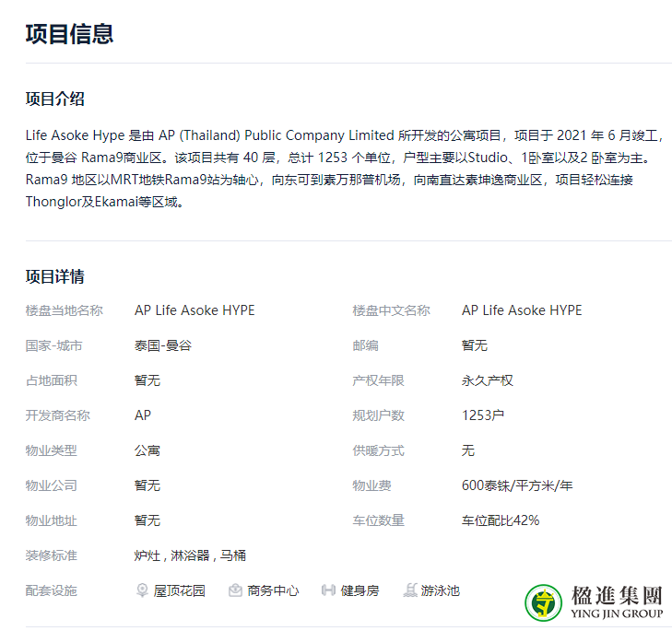
Task: Click the 规划户数 field label
Action: [379, 415]
